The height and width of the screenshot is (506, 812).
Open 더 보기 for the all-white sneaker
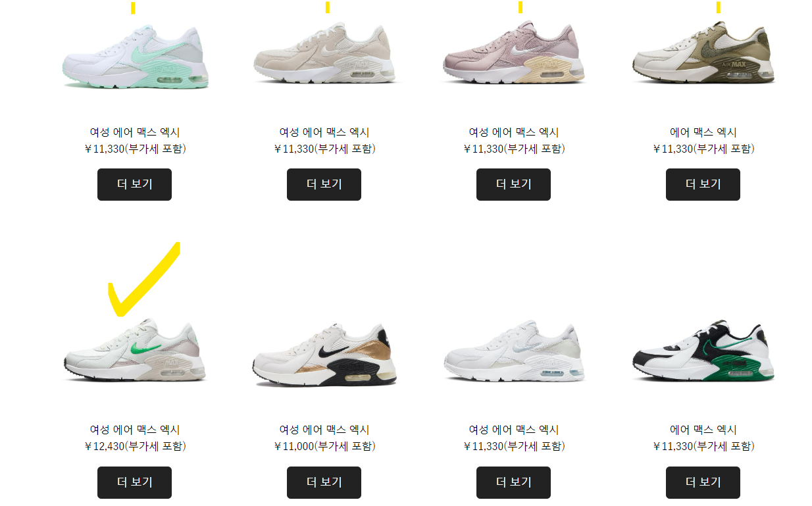point(513,482)
